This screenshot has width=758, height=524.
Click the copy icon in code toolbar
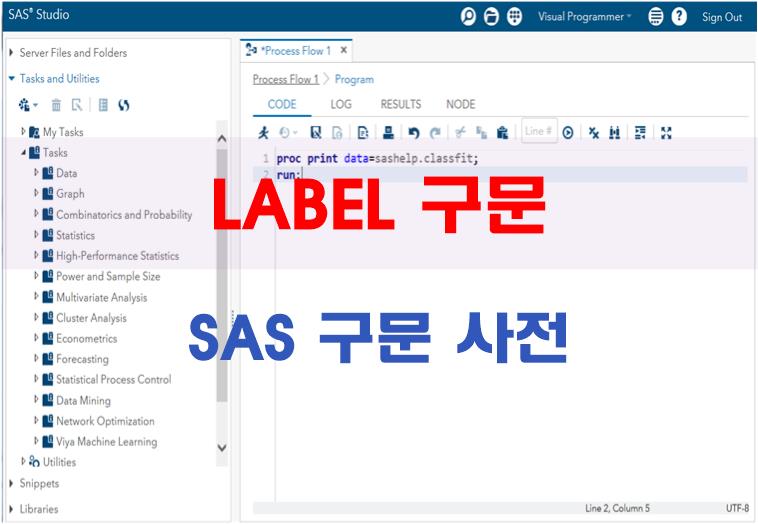point(481,132)
